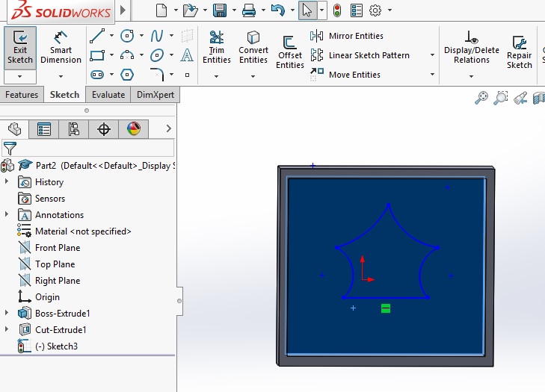Screen dimensions: 545x392
Task: Select the Point sketch tool
Action: [x=188, y=75]
